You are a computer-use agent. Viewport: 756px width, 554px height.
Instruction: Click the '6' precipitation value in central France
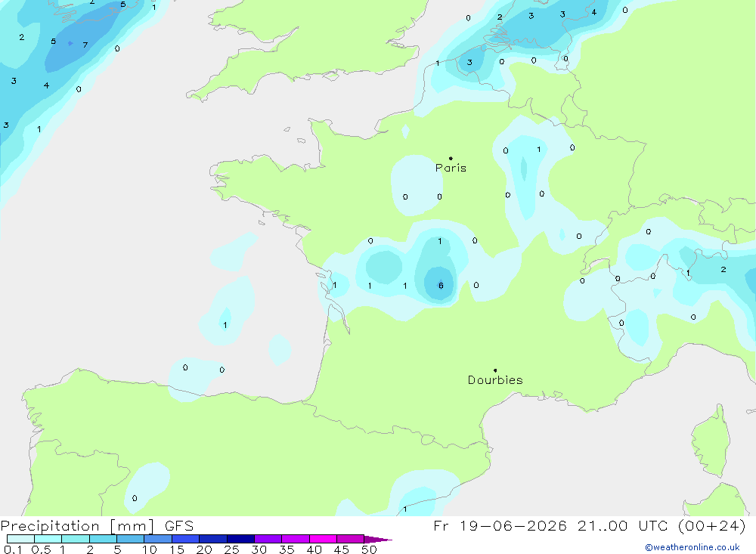(x=441, y=286)
